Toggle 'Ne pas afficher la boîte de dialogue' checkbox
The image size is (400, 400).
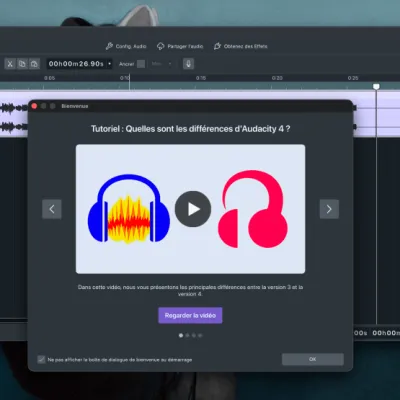[41, 359]
